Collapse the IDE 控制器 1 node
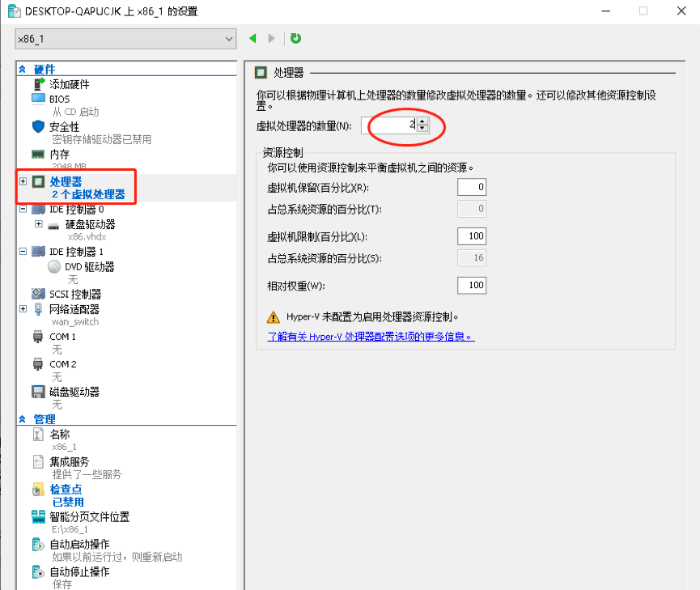700x590 pixels. tap(23, 252)
